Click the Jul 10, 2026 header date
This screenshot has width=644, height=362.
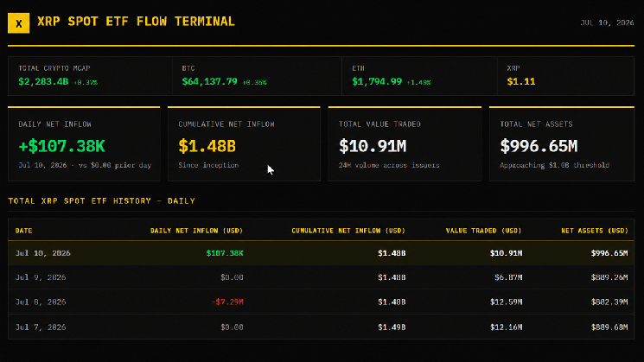click(x=607, y=23)
